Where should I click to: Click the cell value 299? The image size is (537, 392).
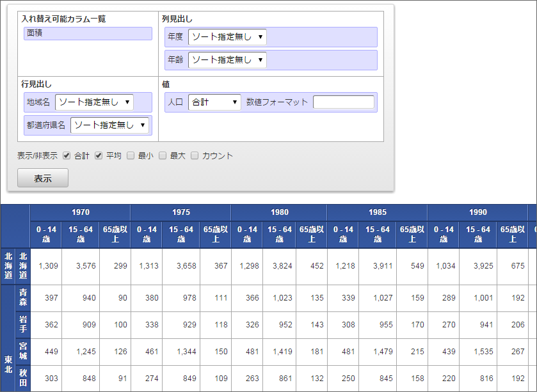pos(120,266)
